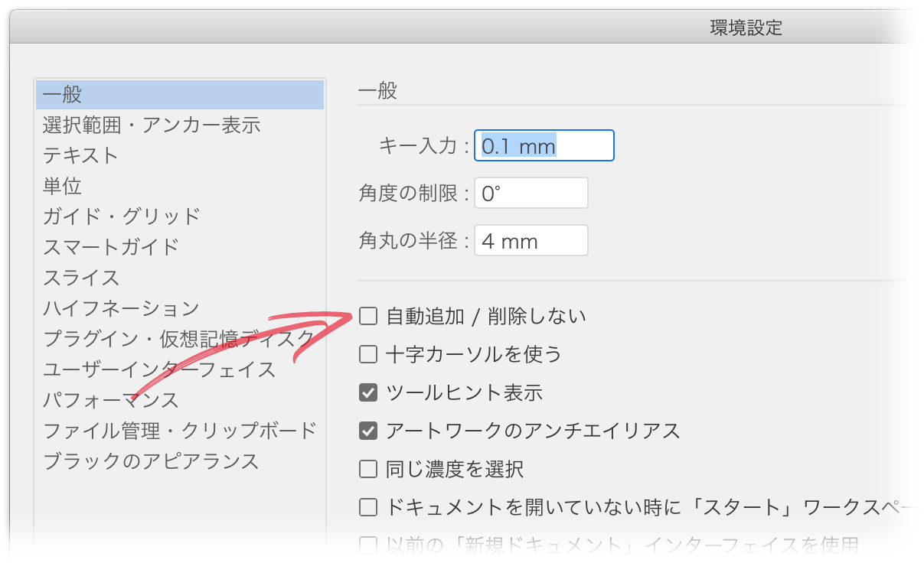Viewport: 924px width, 563px height.
Task: Click the キー入力 field showing 0.1 mm
Action: [544, 145]
